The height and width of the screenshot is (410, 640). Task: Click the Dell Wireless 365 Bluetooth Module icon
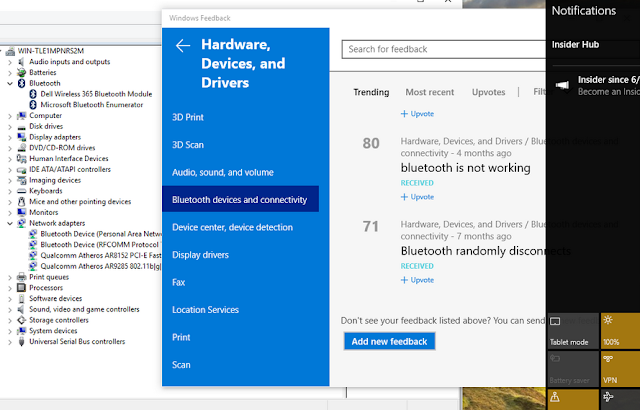[33, 94]
